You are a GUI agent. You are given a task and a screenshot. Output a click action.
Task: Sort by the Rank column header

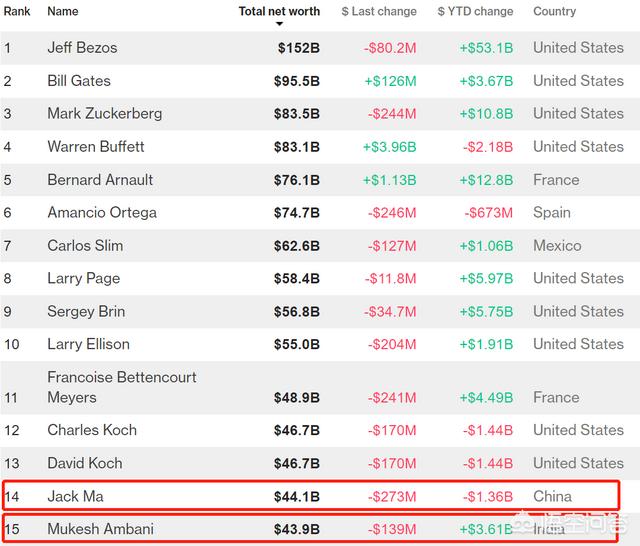(x=16, y=11)
